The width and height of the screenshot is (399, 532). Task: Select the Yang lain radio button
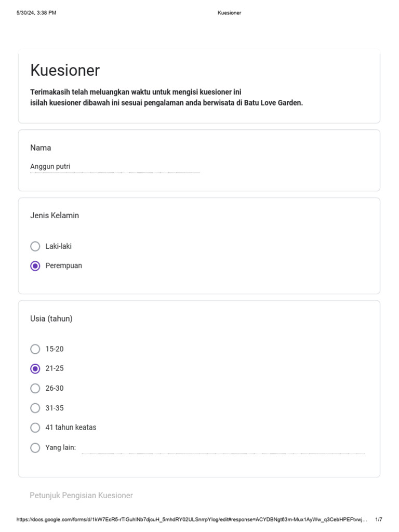point(35,448)
